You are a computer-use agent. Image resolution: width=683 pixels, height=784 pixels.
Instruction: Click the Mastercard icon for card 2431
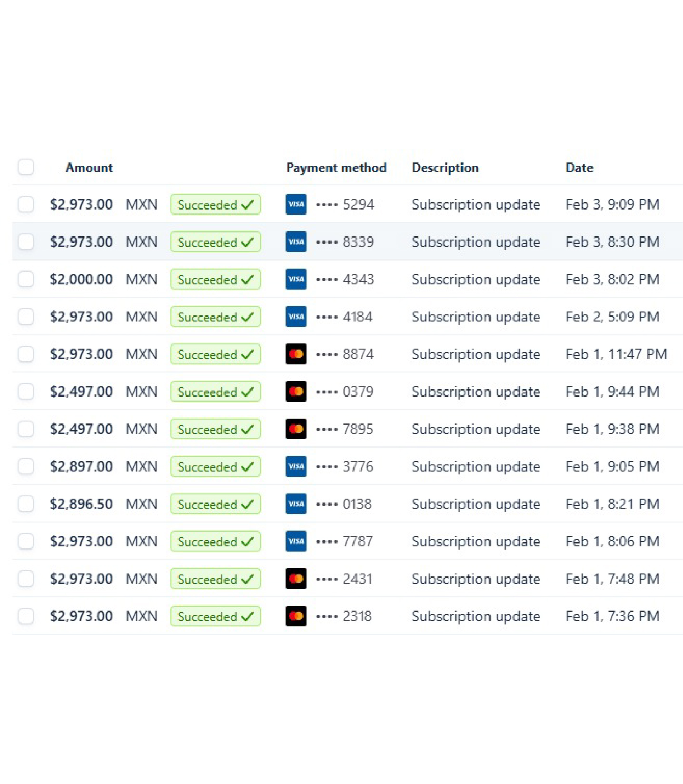296,579
